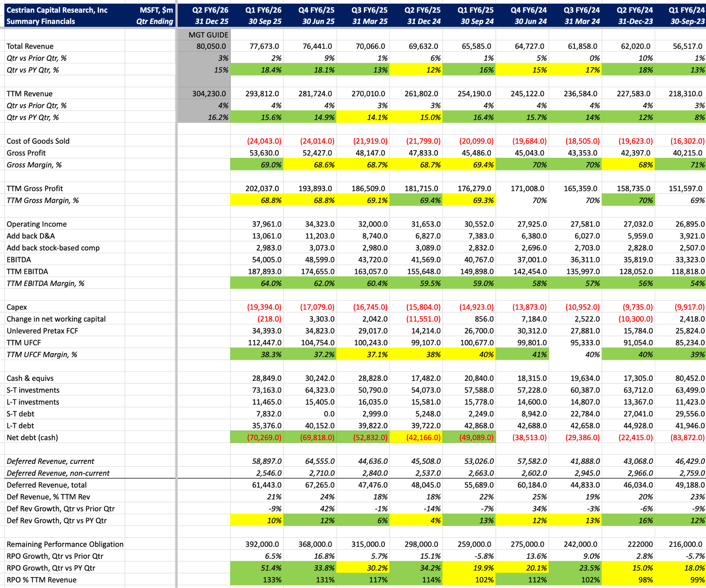
Task: Select the Total Revenue row label
Action: pyautogui.click(x=30, y=46)
